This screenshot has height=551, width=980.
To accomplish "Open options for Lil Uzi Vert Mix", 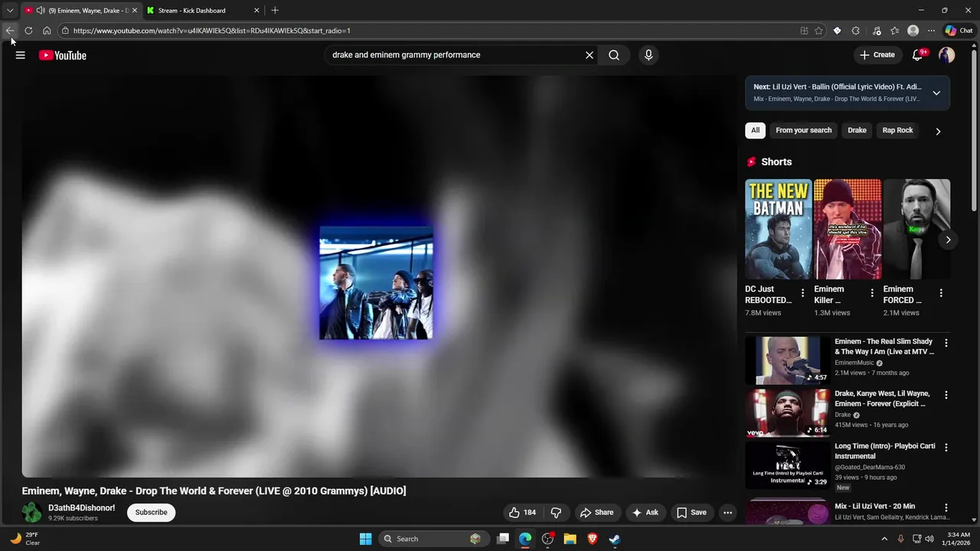I will point(946,507).
